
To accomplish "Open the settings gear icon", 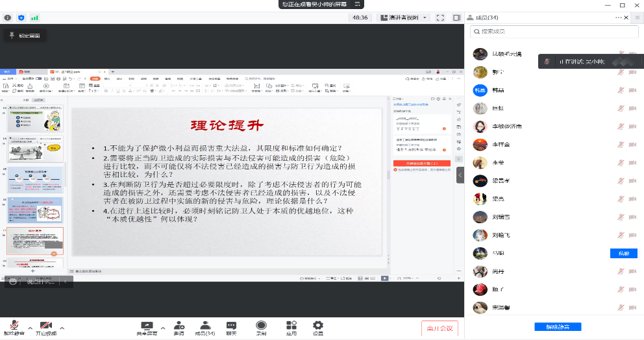I will click(x=318, y=326).
